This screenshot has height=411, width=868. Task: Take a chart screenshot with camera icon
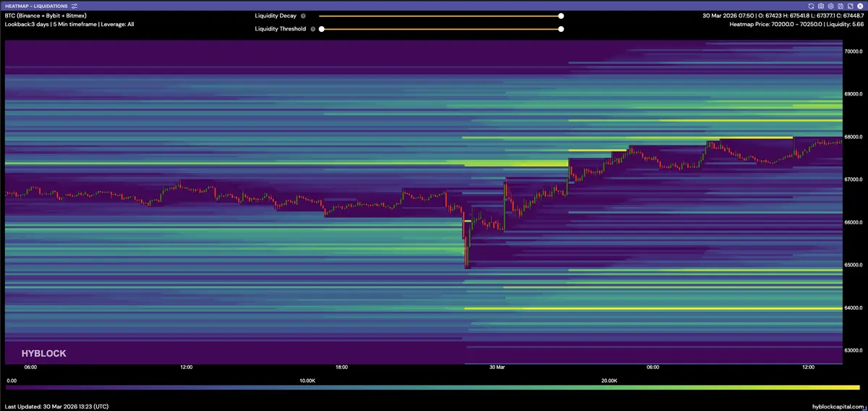[821, 6]
